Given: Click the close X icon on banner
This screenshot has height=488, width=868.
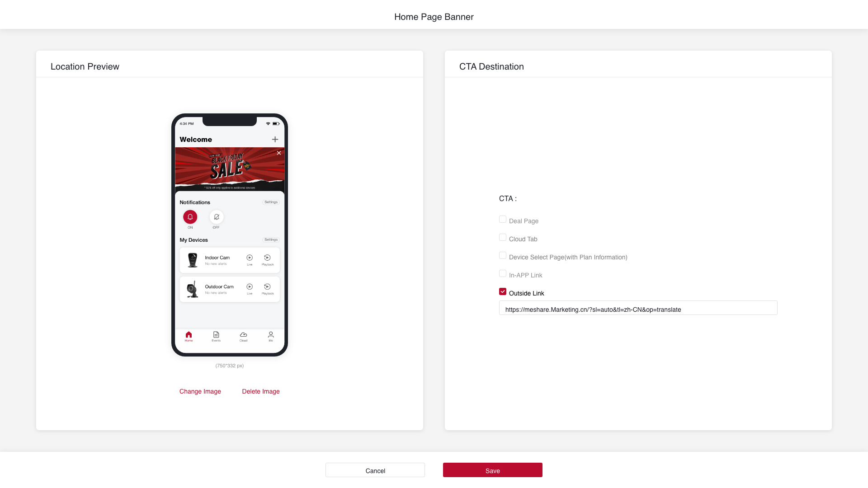Looking at the screenshot, I should coord(279,153).
